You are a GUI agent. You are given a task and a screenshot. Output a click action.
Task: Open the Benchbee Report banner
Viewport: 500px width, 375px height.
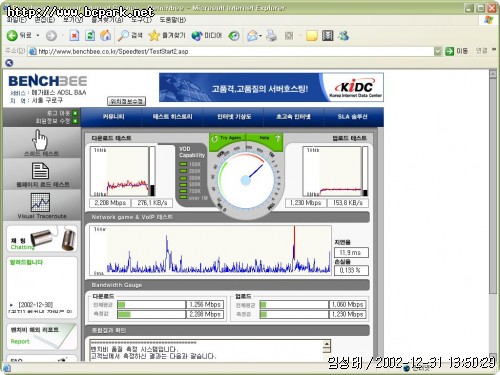(42, 336)
